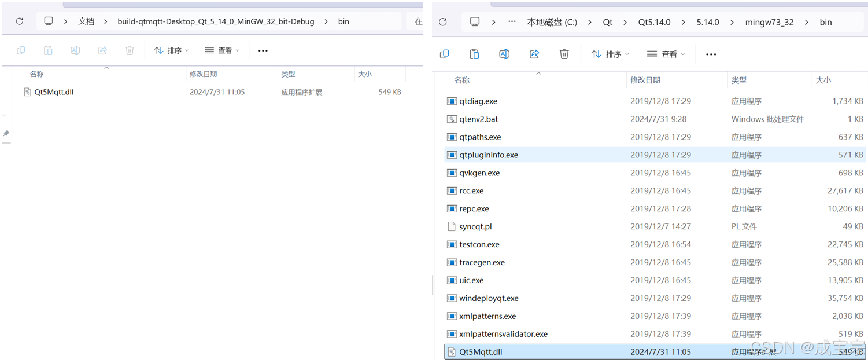The width and height of the screenshot is (868, 363).
Task: Go to Qt folder breadcrumb
Action: pos(608,22)
